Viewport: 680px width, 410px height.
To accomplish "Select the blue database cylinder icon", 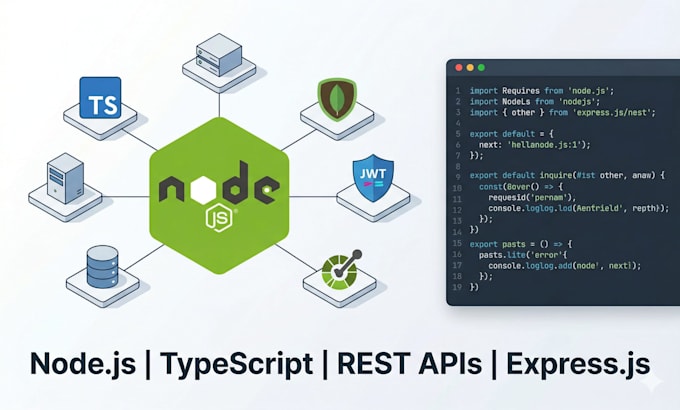I will 102,267.
